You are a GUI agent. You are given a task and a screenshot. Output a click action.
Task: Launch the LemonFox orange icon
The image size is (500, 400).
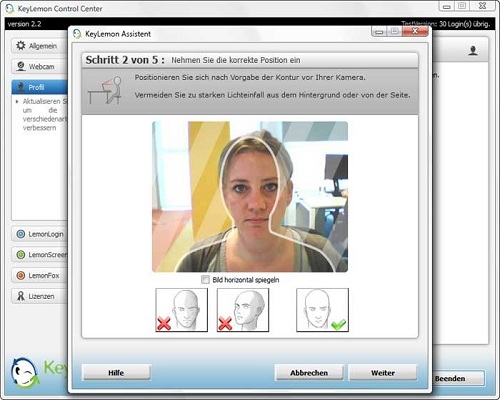(x=21, y=275)
